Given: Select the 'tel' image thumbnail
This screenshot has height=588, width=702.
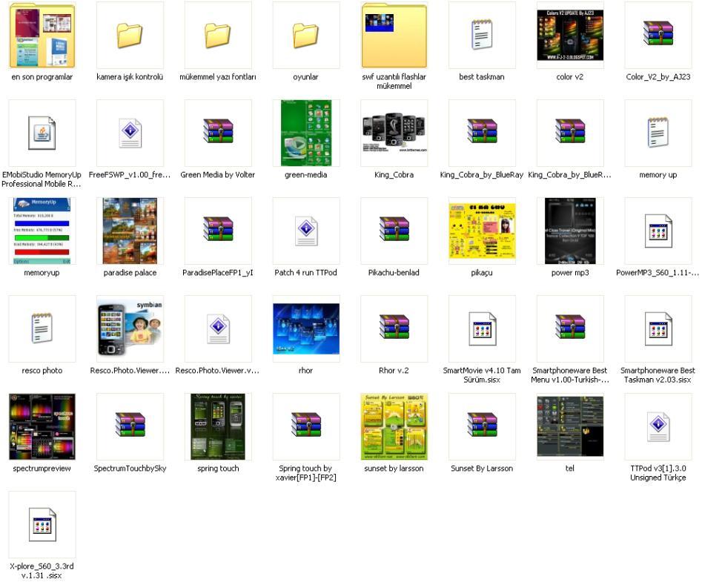Looking at the screenshot, I should [570, 427].
